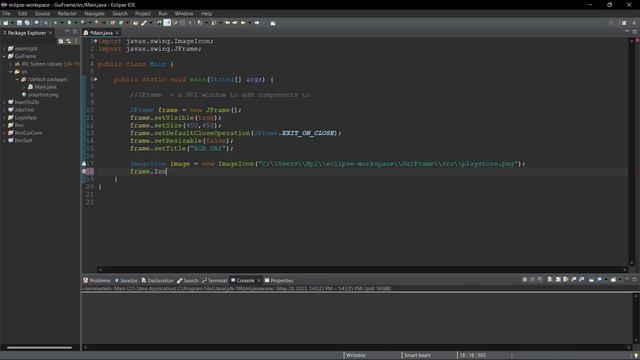Image resolution: width=640 pixels, height=360 pixels.
Task: Click the Clear Console icon
Action: 549,280
